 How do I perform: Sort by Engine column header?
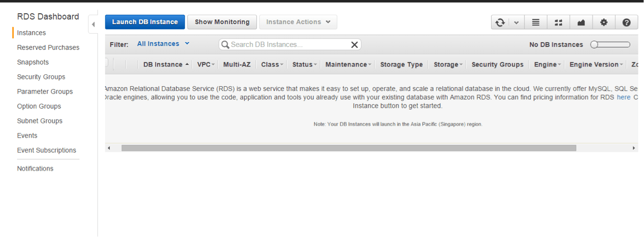coord(547,65)
